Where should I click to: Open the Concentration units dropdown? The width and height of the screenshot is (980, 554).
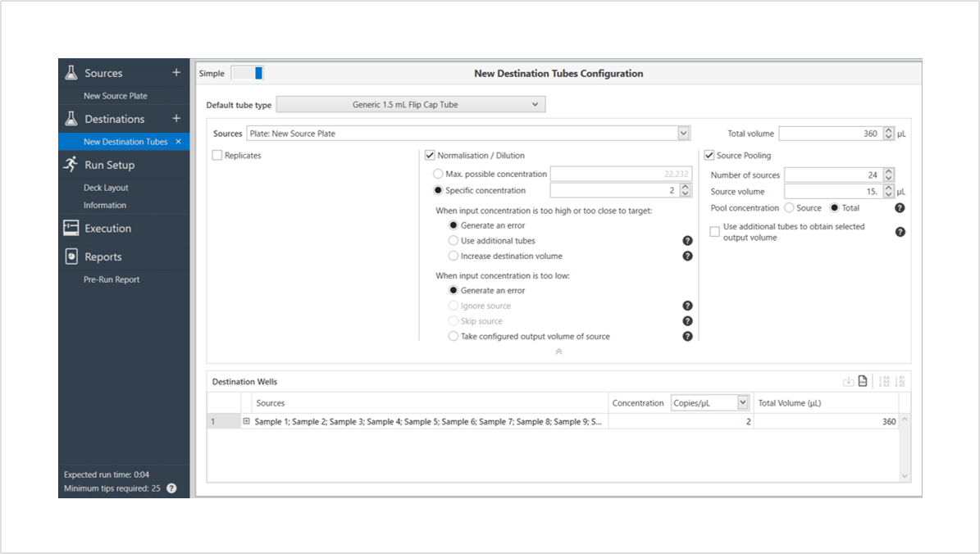(x=710, y=403)
